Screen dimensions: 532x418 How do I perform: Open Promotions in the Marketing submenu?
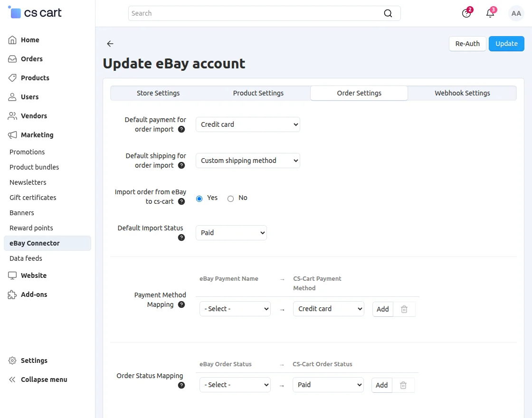pyautogui.click(x=27, y=152)
